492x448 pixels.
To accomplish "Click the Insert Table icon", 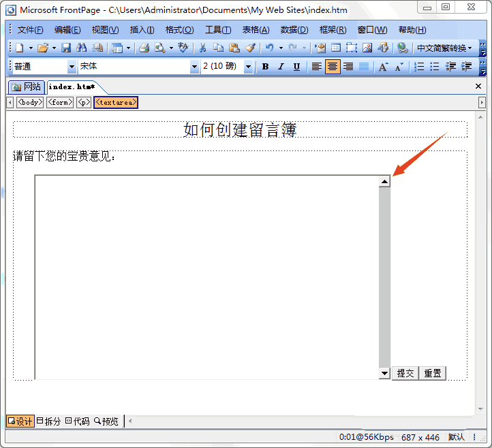I will [x=336, y=48].
